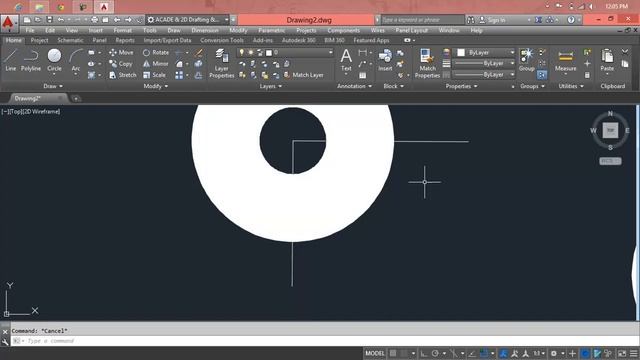Expand the Modify panel
This screenshot has height=360, width=640.
(156, 86)
